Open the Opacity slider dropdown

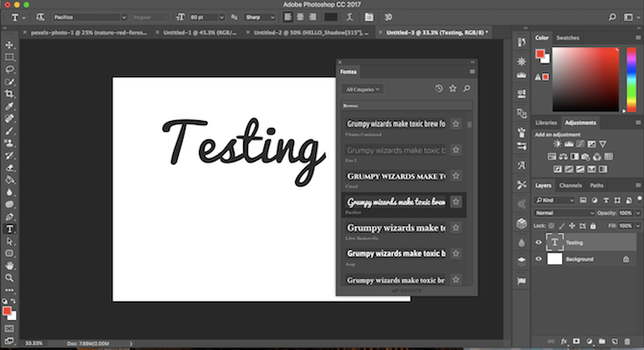click(638, 213)
